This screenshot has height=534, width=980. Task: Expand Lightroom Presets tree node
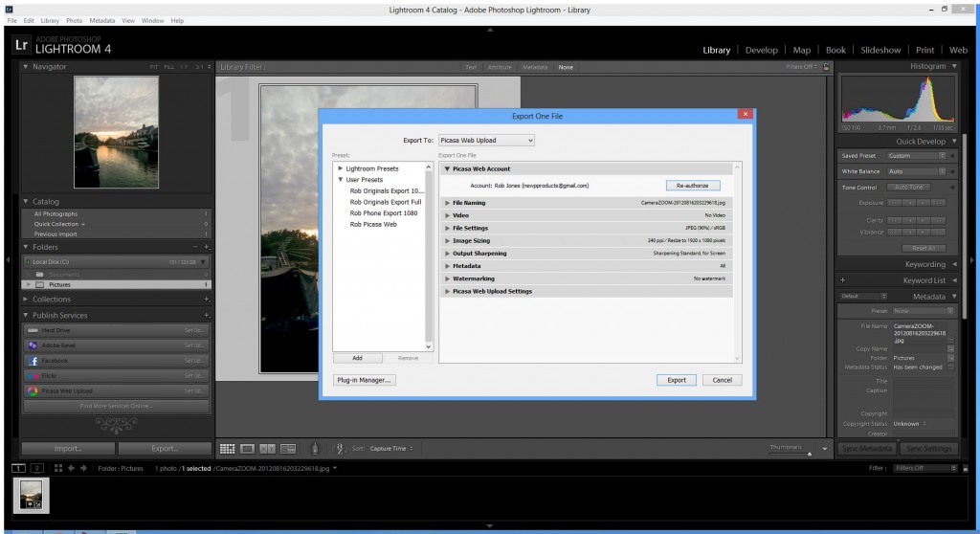tap(340, 168)
